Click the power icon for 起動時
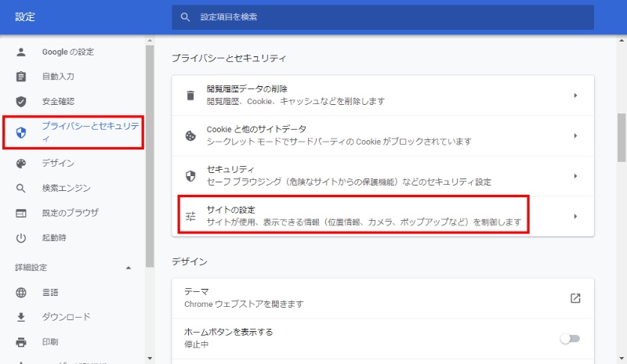627x364 pixels. coord(21,238)
